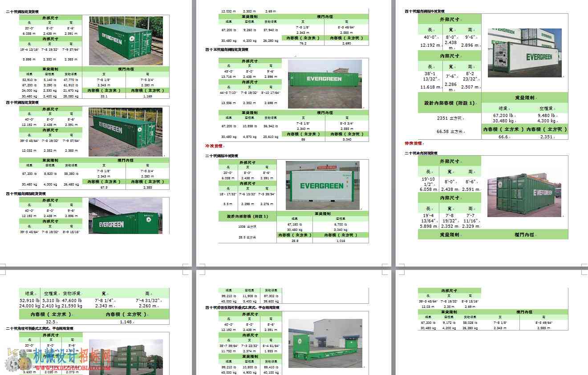Select the 20-foot open-top container photo
Viewport: 588px width, 375px height.
click(524, 193)
